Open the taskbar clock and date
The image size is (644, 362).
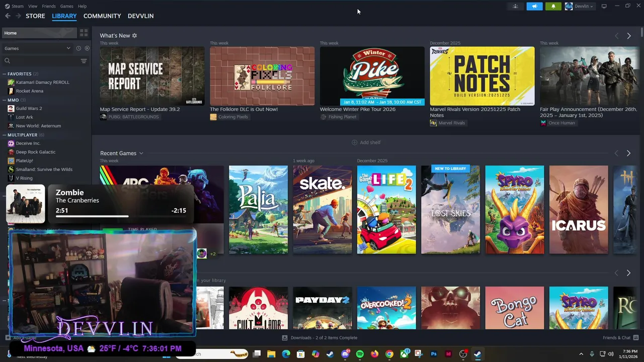pyautogui.click(x=629, y=354)
